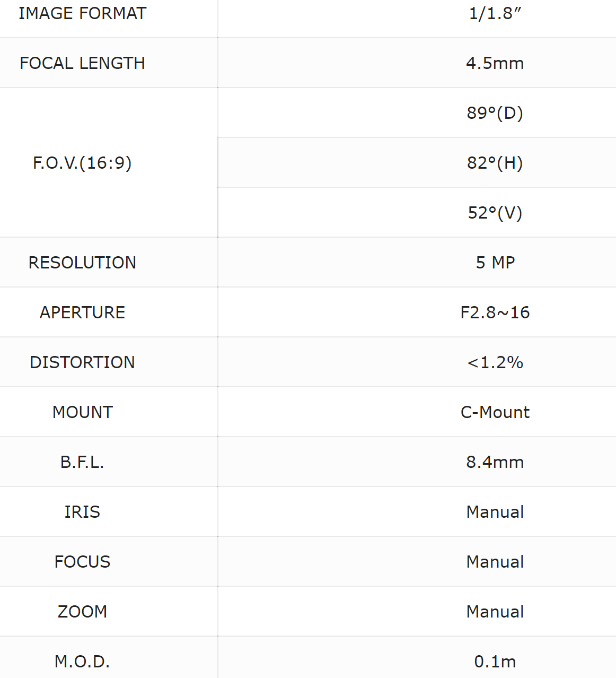Screen dimensions: 616x678
Task: Select the 4.5mm focal length value
Action: point(495,63)
